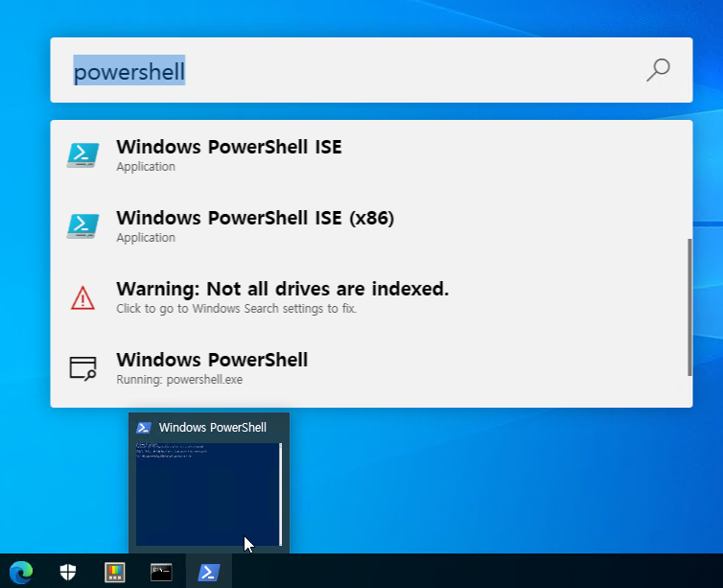This screenshot has height=588, width=723.
Task: Open Microsoft Edge from the taskbar
Action: tap(21, 573)
